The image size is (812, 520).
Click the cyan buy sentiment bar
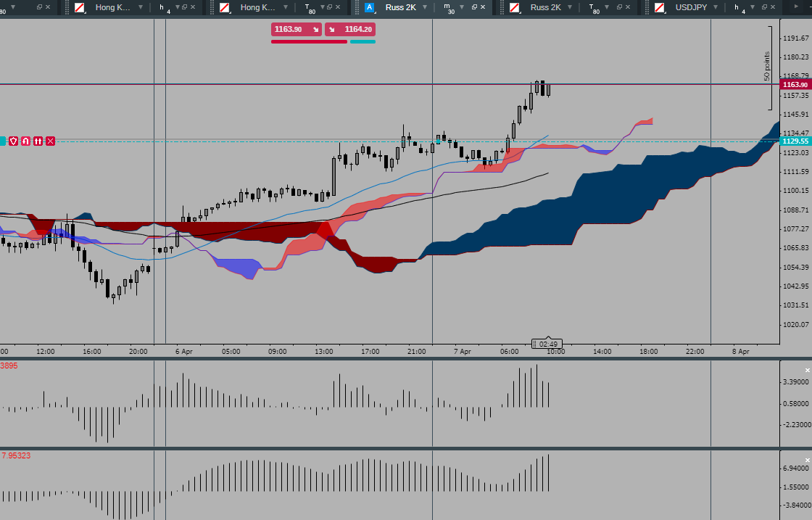[362, 41]
